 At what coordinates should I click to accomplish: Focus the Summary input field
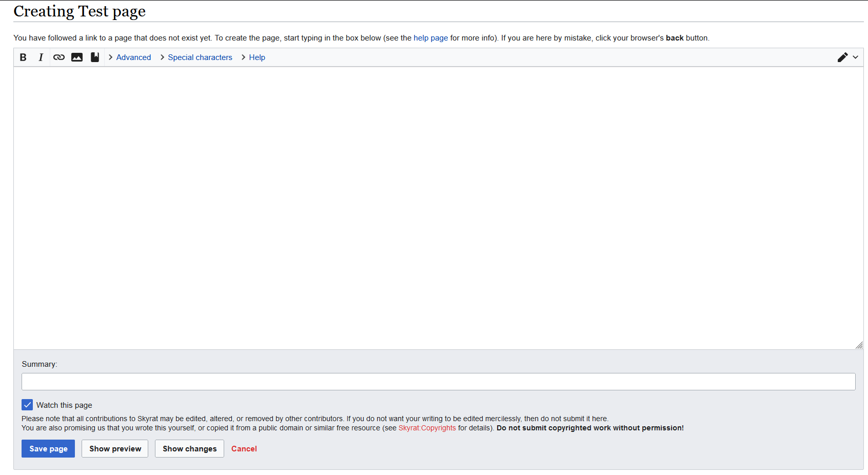click(438, 382)
